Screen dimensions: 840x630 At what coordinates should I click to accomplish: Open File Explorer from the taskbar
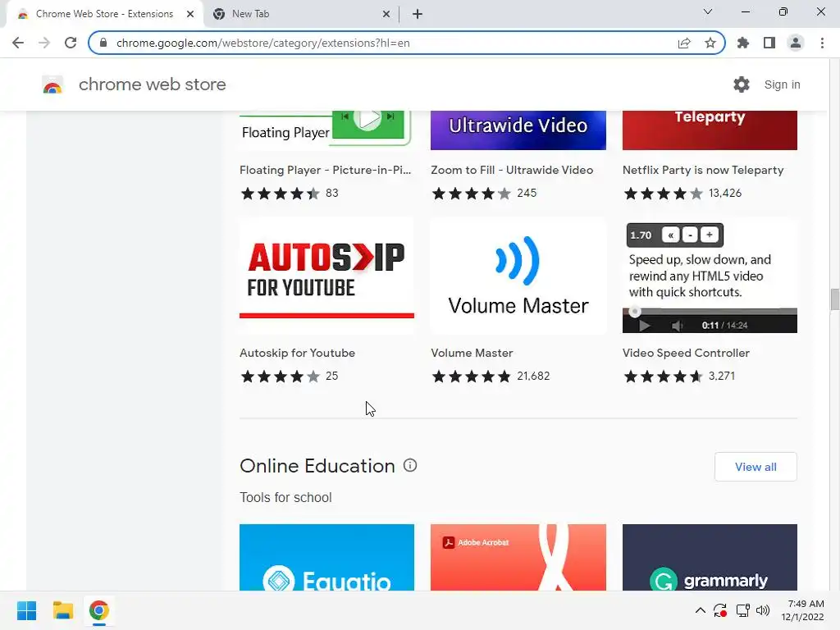[x=62, y=610]
